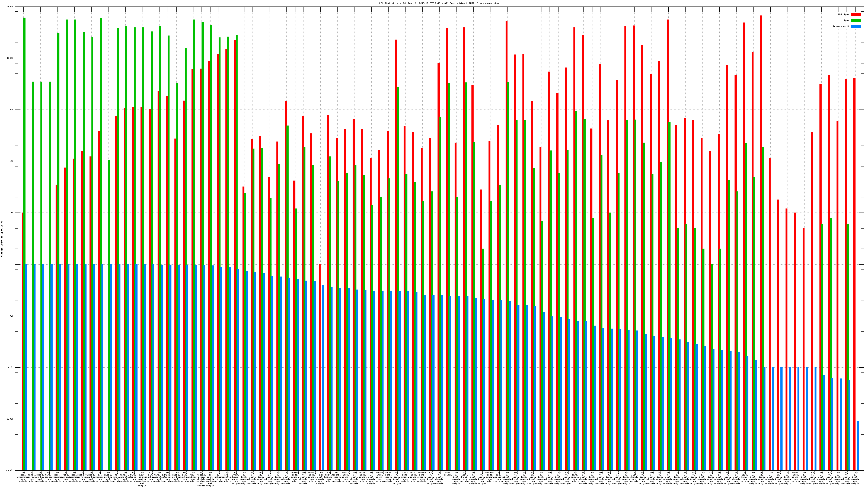Click the "none origin" x-axis label
868x488 pixels.
[448, 474]
